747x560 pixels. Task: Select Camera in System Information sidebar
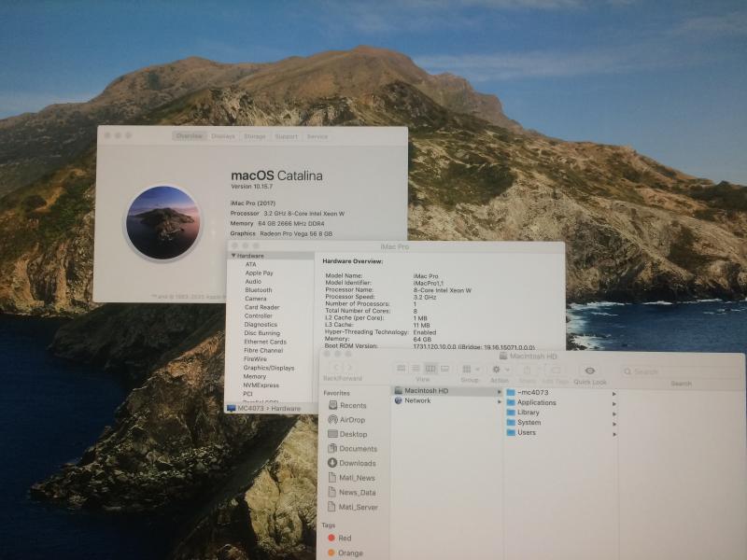(x=255, y=299)
